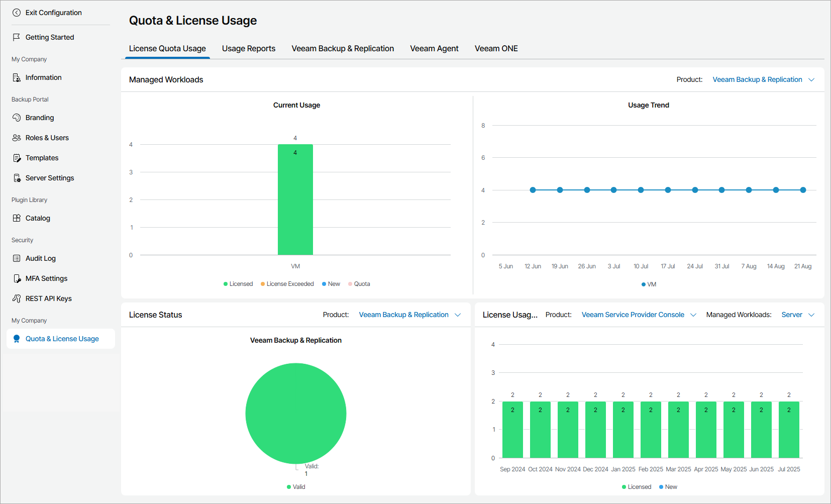Image resolution: width=831 pixels, height=504 pixels.
Task: Go to Templates in the sidebar
Action: point(42,158)
